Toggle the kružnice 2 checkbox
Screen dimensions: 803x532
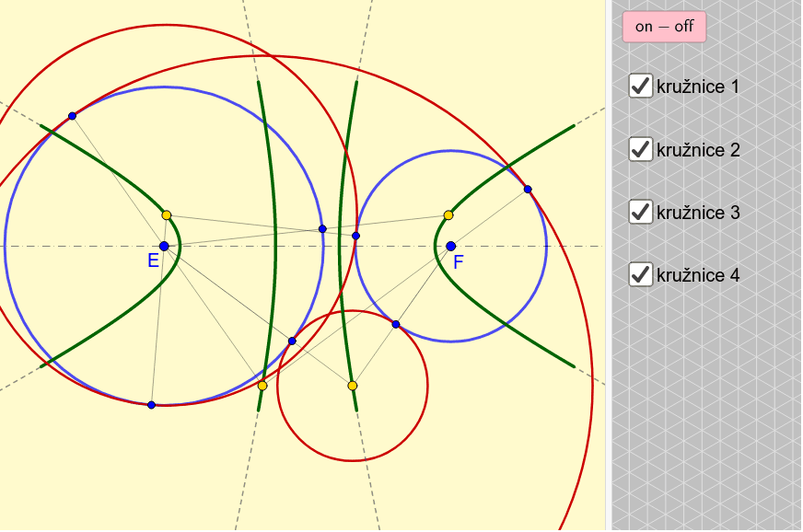[x=641, y=149]
